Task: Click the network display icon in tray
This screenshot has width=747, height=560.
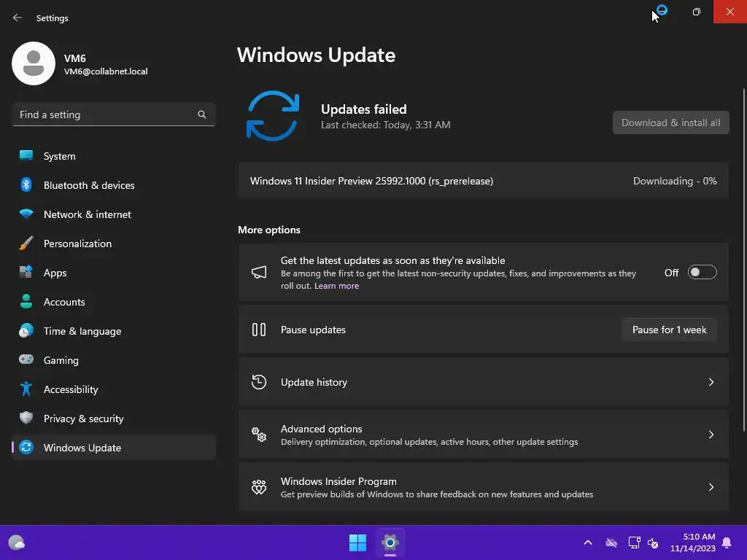Action: (634, 542)
